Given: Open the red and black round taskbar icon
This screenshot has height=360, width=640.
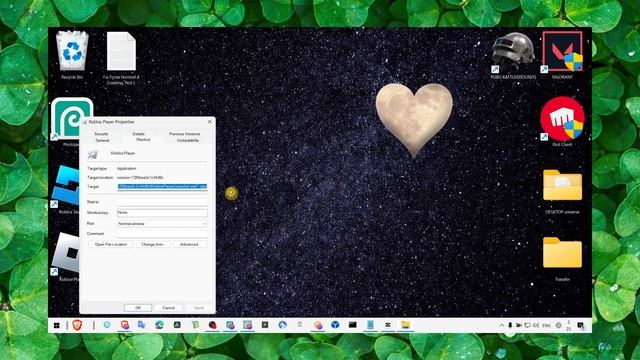Looking at the screenshot, I should point(212,325).
